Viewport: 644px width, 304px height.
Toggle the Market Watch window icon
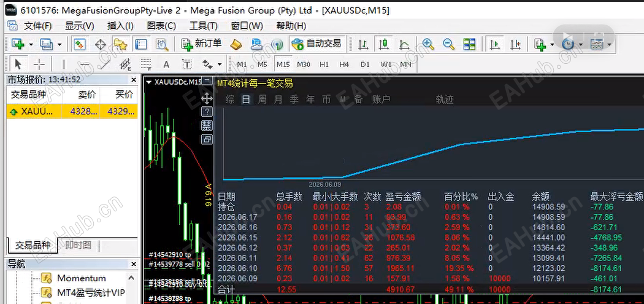click(79, 44)
